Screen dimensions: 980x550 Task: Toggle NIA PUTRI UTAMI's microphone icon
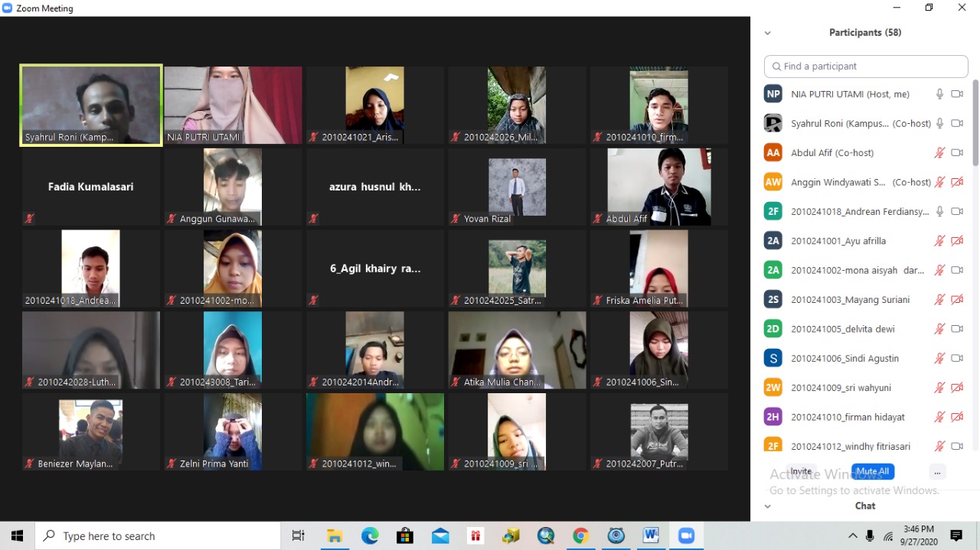[939, 94]
